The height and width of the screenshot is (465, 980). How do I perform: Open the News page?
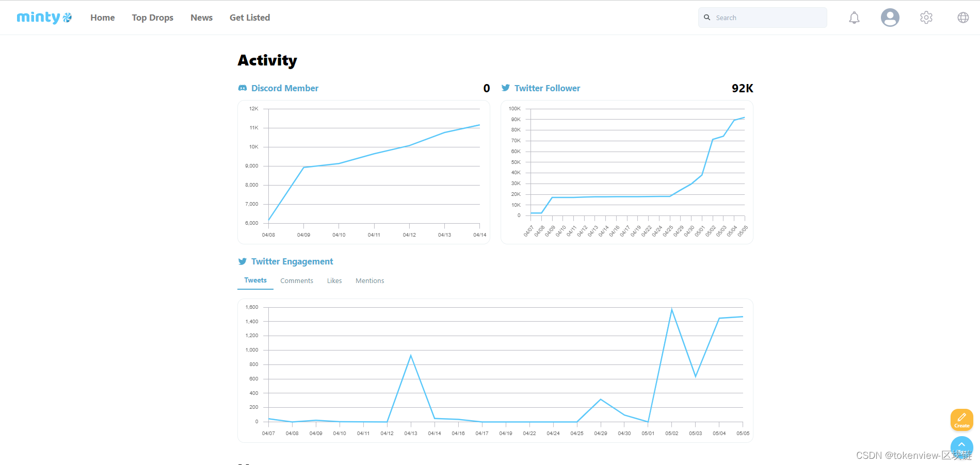click(202, 18)
